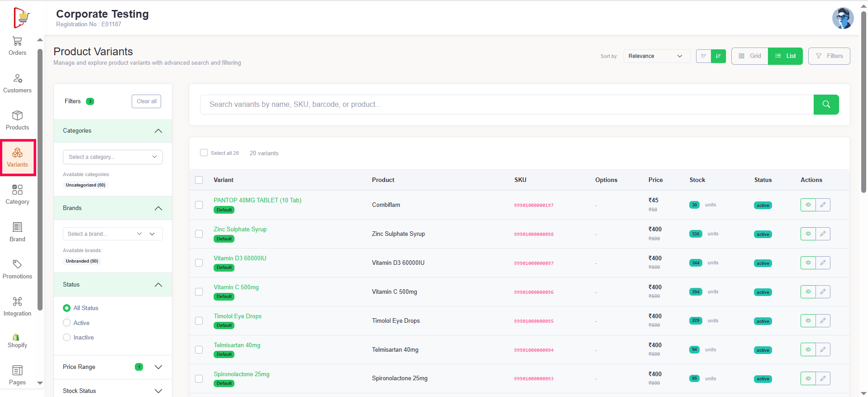
Task: Open the Customers sidebar icon
Action: tap(17, 79)
